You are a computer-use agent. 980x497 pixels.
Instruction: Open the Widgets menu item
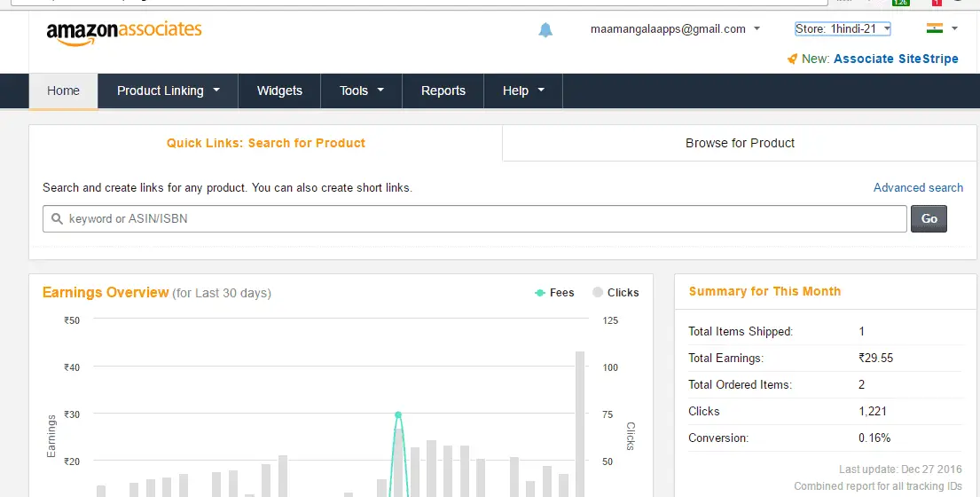tap(279, 91)
